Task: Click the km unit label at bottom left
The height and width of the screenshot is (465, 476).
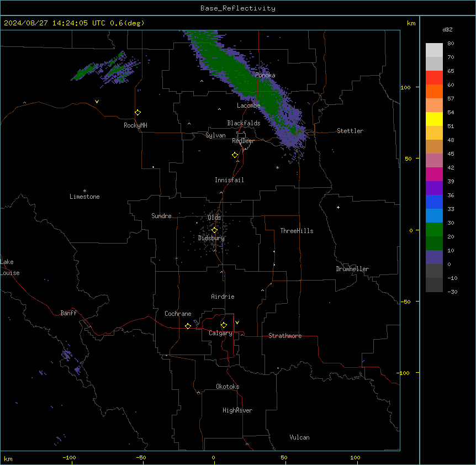Action: [x=8, y=458]
